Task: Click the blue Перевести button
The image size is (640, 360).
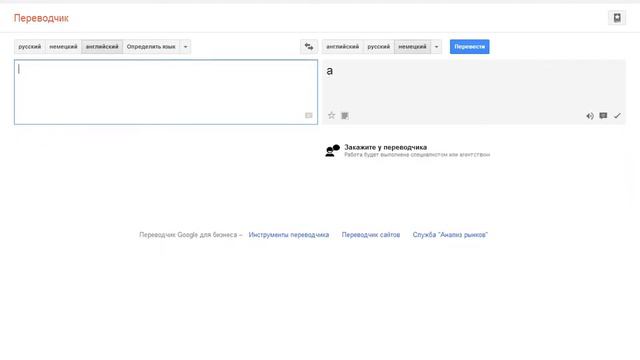Action: point(469,47)
